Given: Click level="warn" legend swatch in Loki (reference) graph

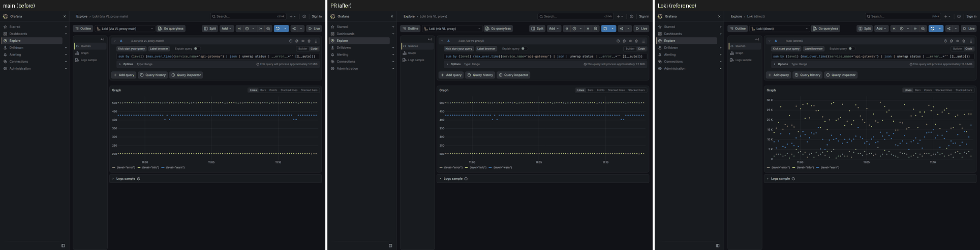Looking at the screenshot, I should coord(817,168).
